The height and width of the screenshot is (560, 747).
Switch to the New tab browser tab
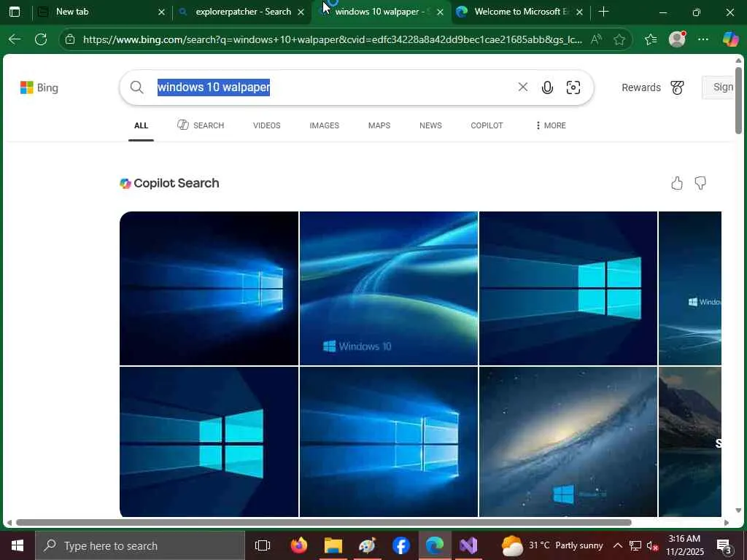(100, 12)
